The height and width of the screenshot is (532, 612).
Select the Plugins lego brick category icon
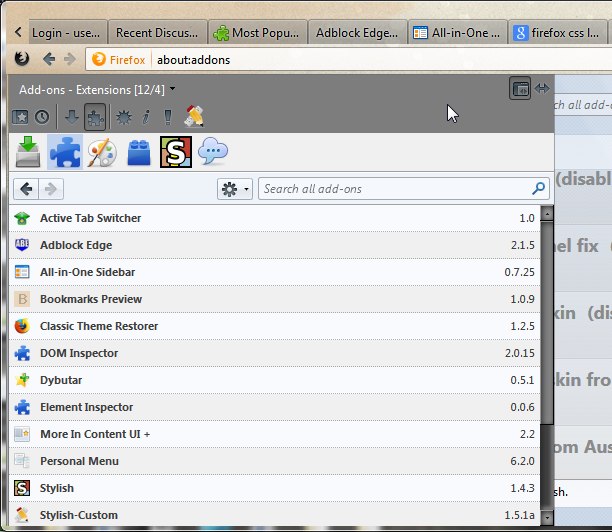[139, 153]
